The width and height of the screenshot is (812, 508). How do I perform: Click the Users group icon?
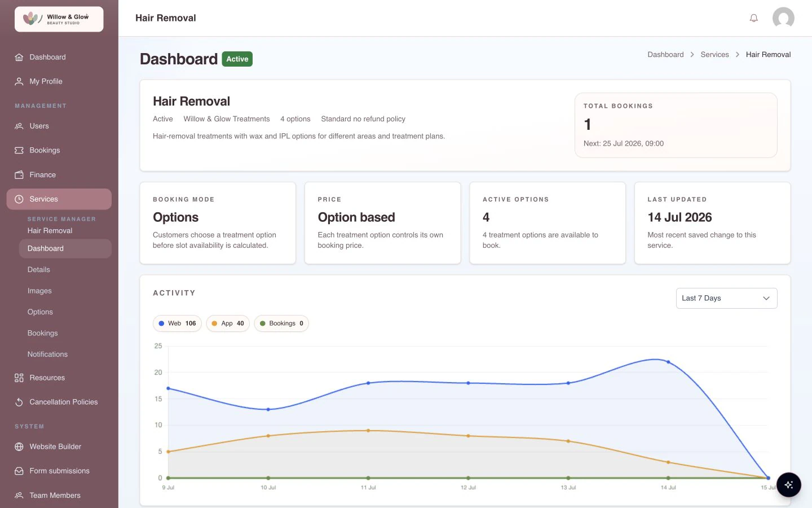click(x=19, y=126)
